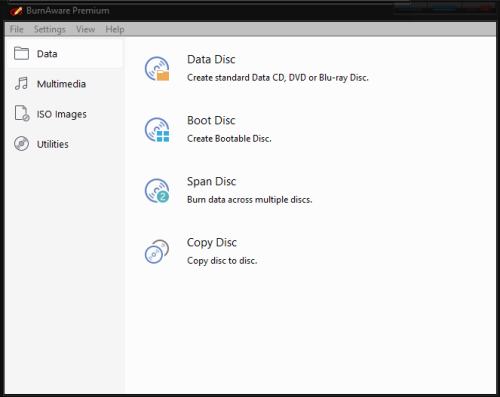Click 'Copy disc to disc.' description

pos(222,261)
